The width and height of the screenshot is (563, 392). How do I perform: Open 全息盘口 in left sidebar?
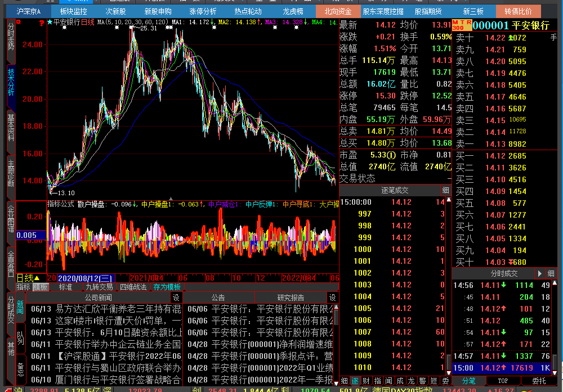click(11, 265)
